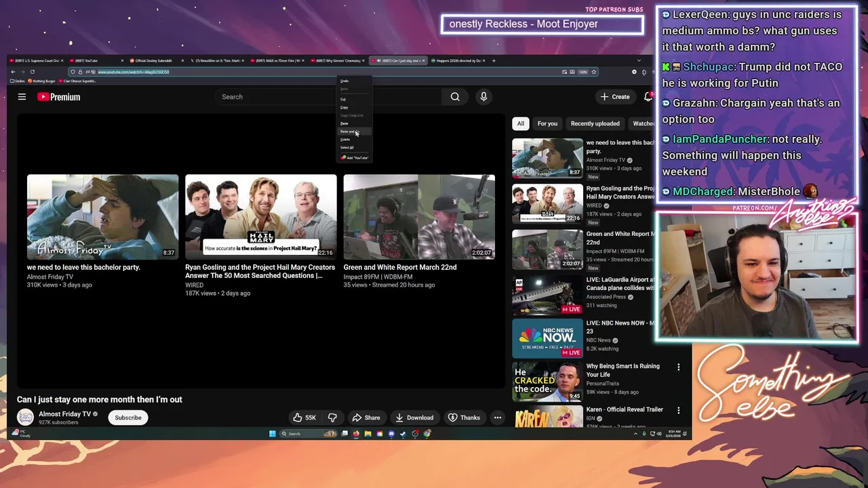Open Chrome from the taskbar
This screenshot has height=488, width=868.
click(427, 434)
